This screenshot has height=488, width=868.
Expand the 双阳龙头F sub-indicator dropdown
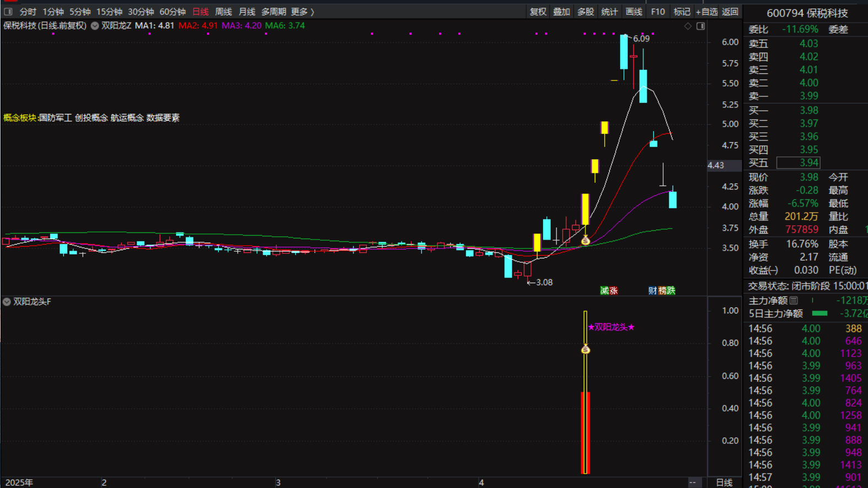(7, 302)
